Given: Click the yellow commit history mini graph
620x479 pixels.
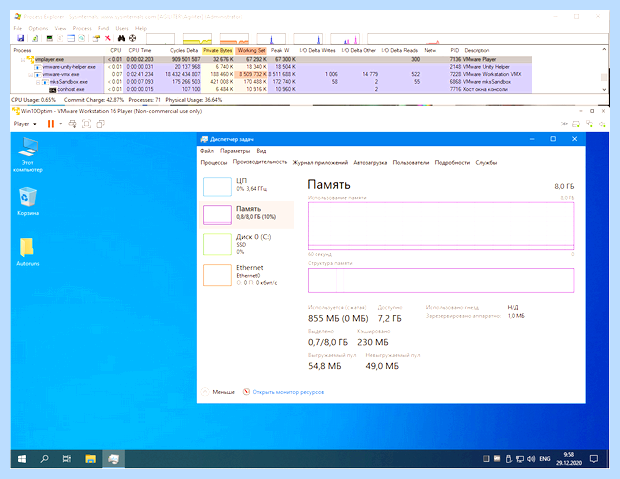Looking at the screenshot, I should pyautogui.click(x=197, y=39).
